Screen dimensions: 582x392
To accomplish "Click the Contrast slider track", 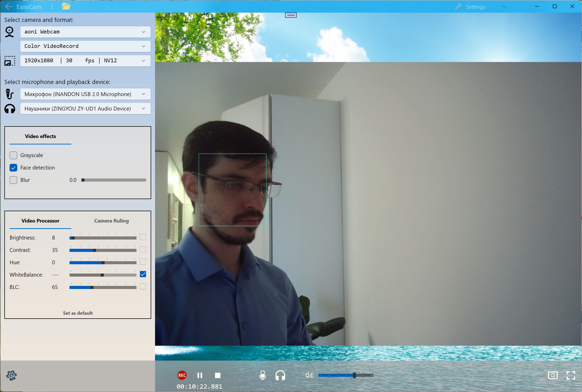I will coord(103,250).
